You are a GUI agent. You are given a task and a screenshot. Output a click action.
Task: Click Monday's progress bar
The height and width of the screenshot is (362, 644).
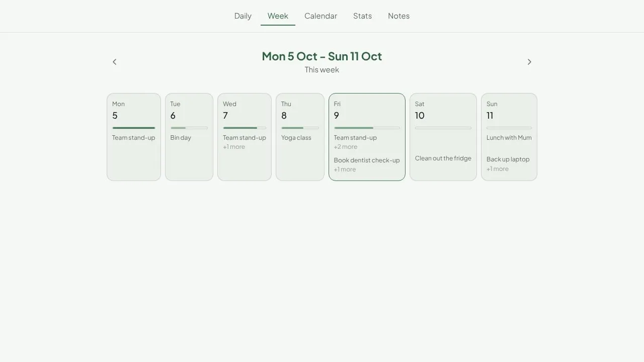pos(134,128)
